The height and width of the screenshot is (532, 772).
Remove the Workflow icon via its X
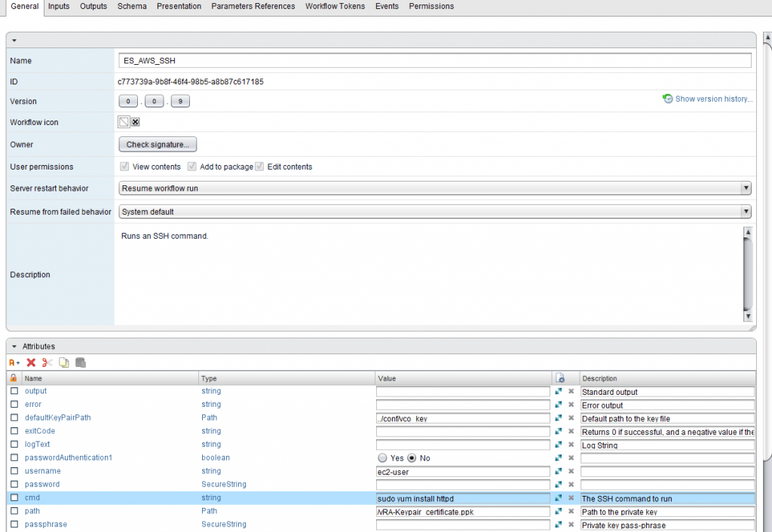point(135,121)
